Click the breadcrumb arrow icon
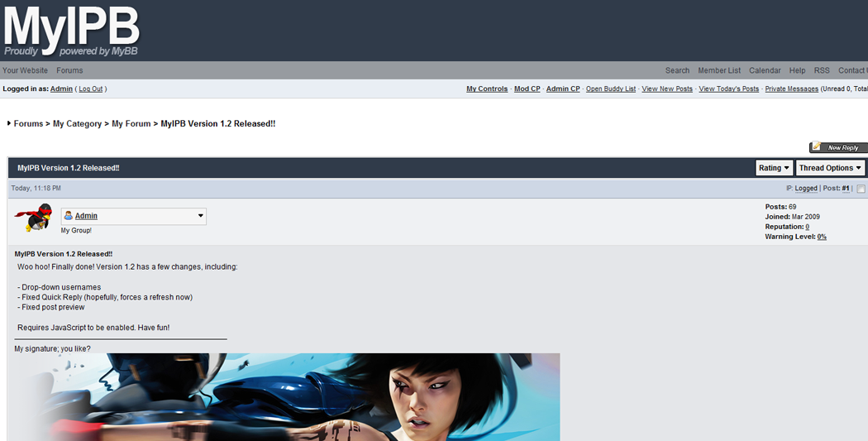Screen dimensions: 868x441 pyautogui.click(x=9, y=123)
